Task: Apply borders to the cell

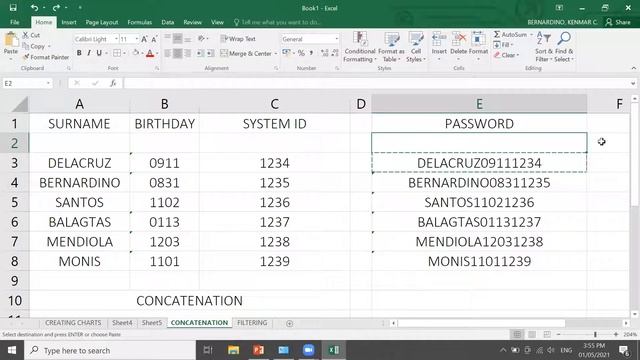Action: click(x=117, y=53)
